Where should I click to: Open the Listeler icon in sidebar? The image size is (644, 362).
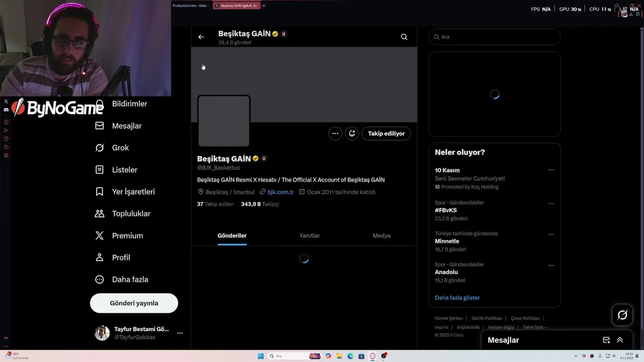click(100, 170)
